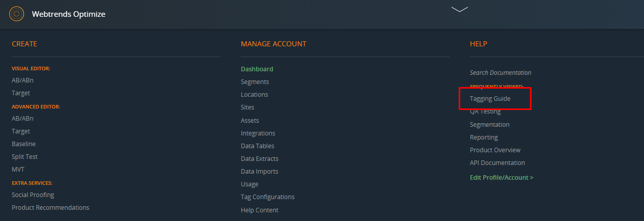This screenshot has width=644, height=221.
Task: Open API Documentation
Action: click(497, 162)
